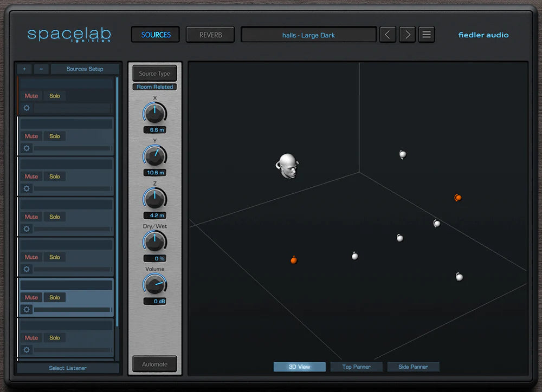
Task: Click the listener head icon in 3D view
Action: pyautogui.click(x=287, y=166)
